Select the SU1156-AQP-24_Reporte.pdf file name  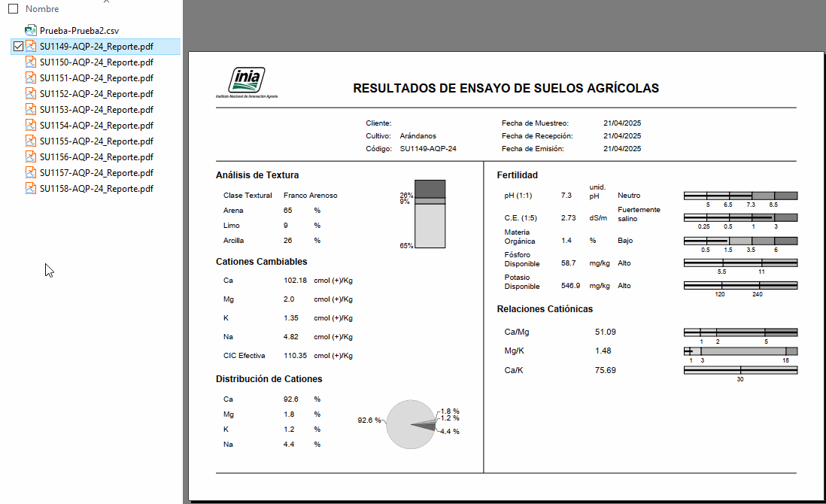coord(96,157)
